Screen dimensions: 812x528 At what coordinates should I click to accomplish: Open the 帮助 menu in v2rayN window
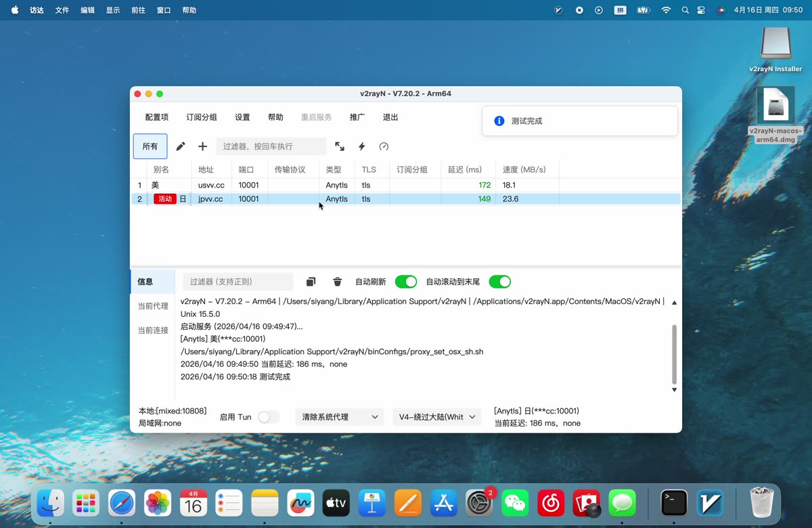coord(275,117)
